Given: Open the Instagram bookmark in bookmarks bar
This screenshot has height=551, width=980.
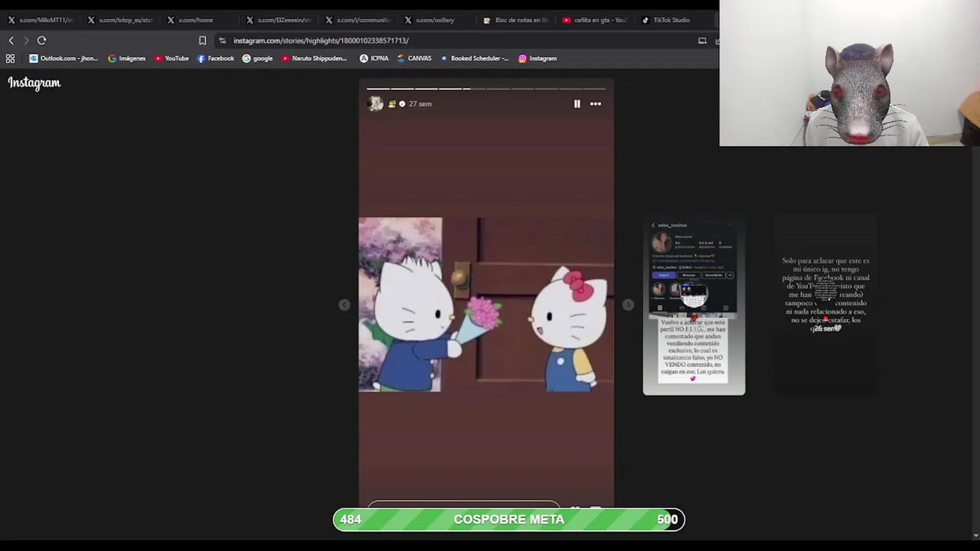Looking at the screenshot, I should click(537, 58).
